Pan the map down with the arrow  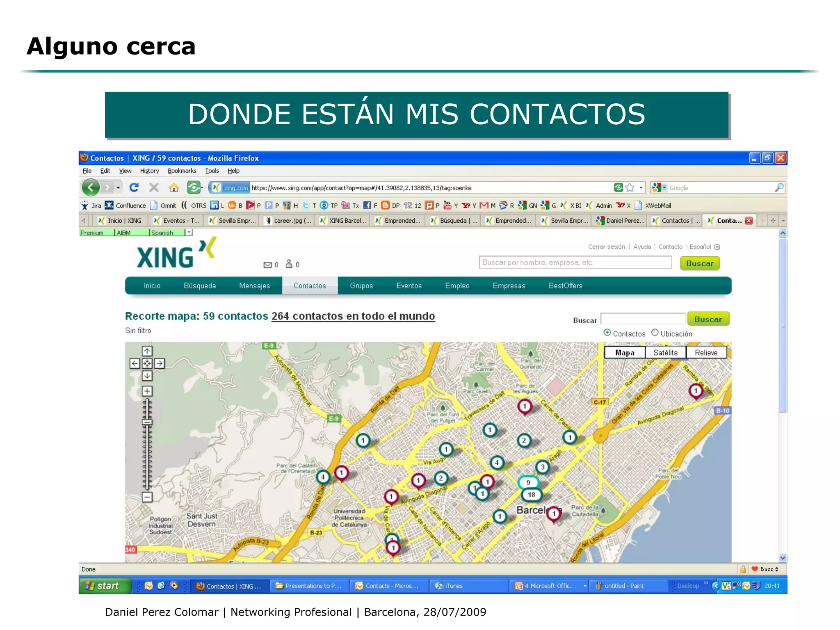[147, 376]
